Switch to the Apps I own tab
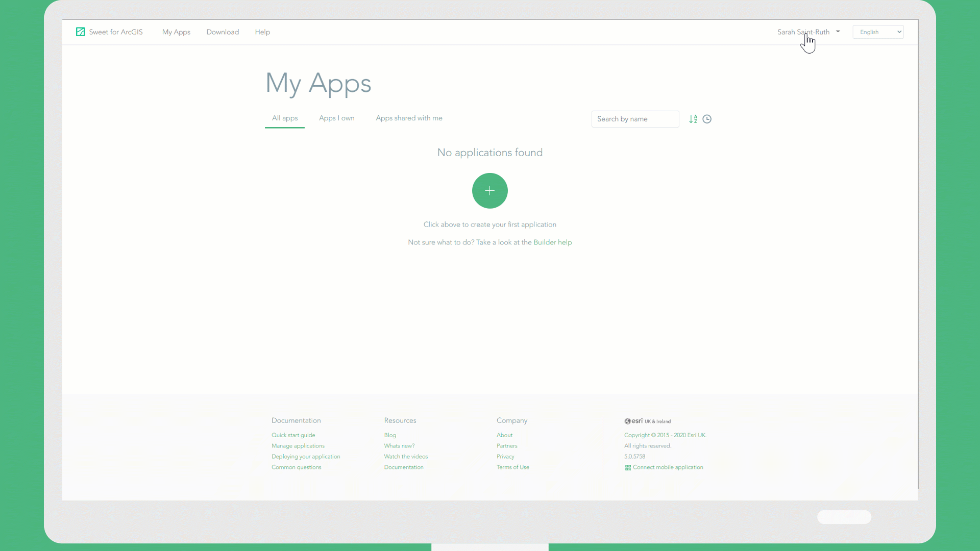Screen dimensions: 980x551 [336, 118]
